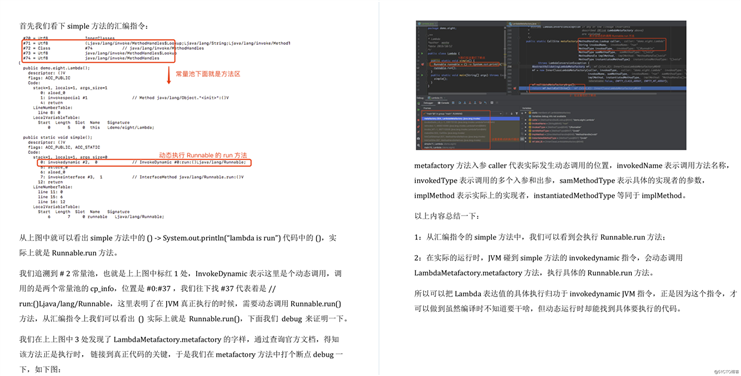Viewport: 741px width, 376px height.
Task: Click the '#72 = Class' constant pool row
Action: (113, 48)
